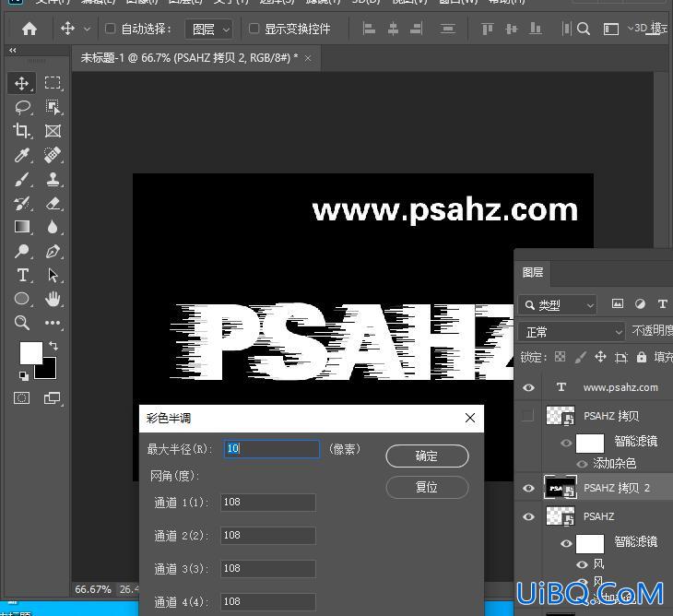The width and height of the screenshot is (673, 616).
Task: Select the Object Selection tool
Action: [53, 107]
